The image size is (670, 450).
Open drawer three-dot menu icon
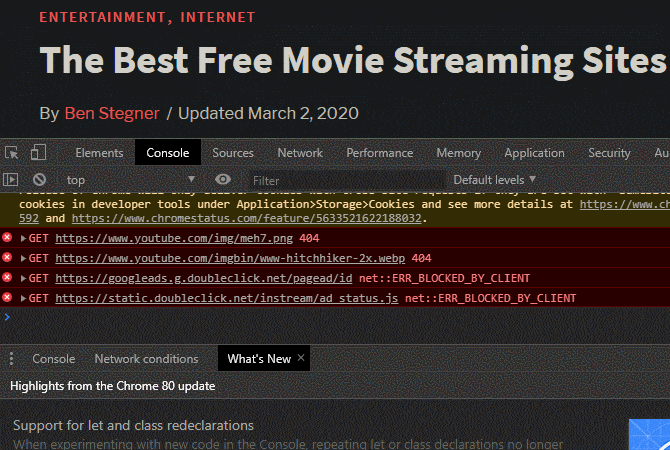coord(12,359)
